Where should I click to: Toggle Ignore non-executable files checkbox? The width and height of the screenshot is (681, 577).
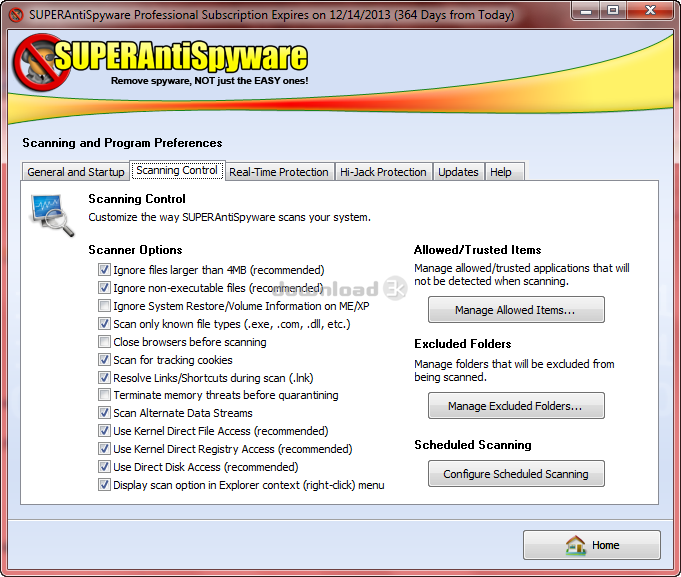click(104, 288)
